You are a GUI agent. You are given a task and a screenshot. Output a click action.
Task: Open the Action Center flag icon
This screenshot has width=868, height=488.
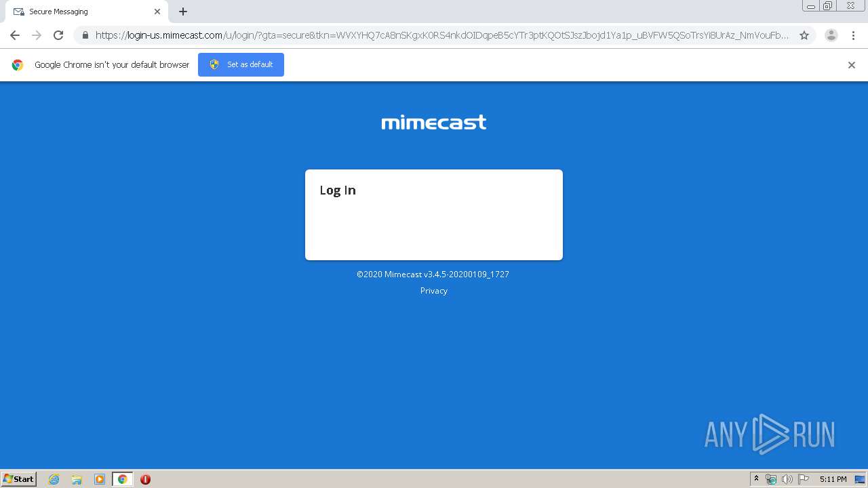pyautogui.click(x=804, y=479)
